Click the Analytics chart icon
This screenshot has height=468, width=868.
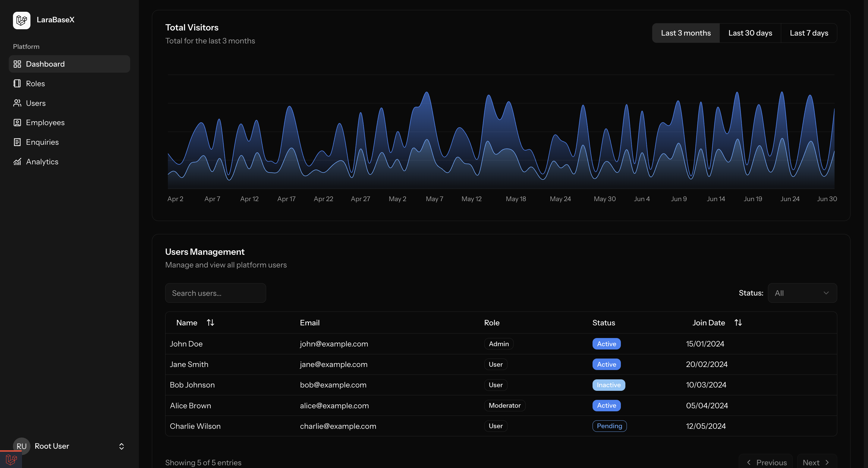coord(17,162)
